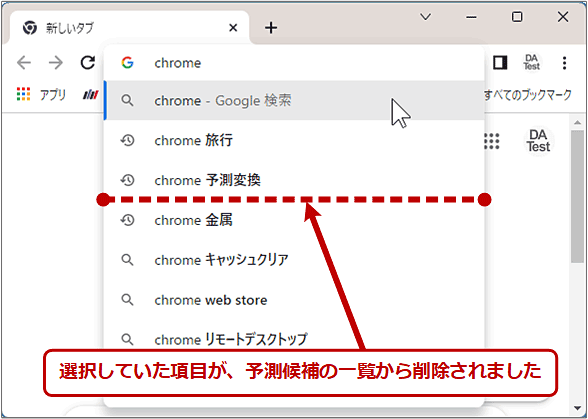The height and width of the screenshot is (419, 588).
Task: Click history icon beside chrome 金属
Action: coord(128,220)
